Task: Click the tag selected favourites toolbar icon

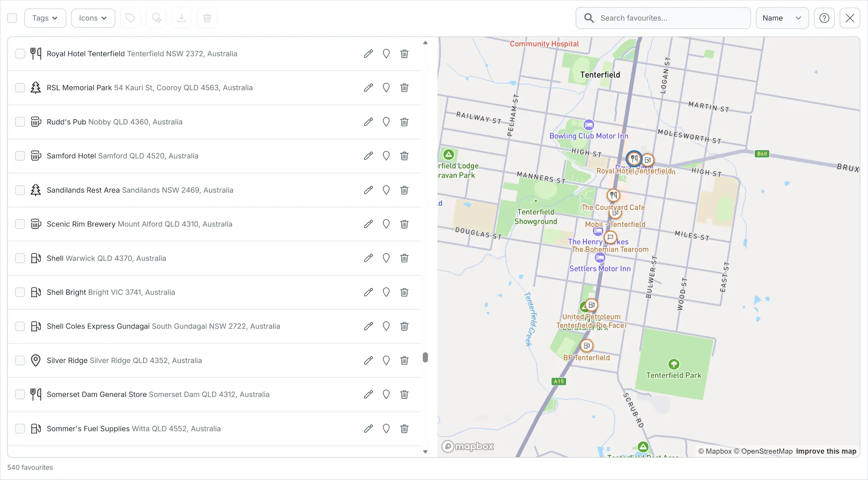Action: coord(131,18)
